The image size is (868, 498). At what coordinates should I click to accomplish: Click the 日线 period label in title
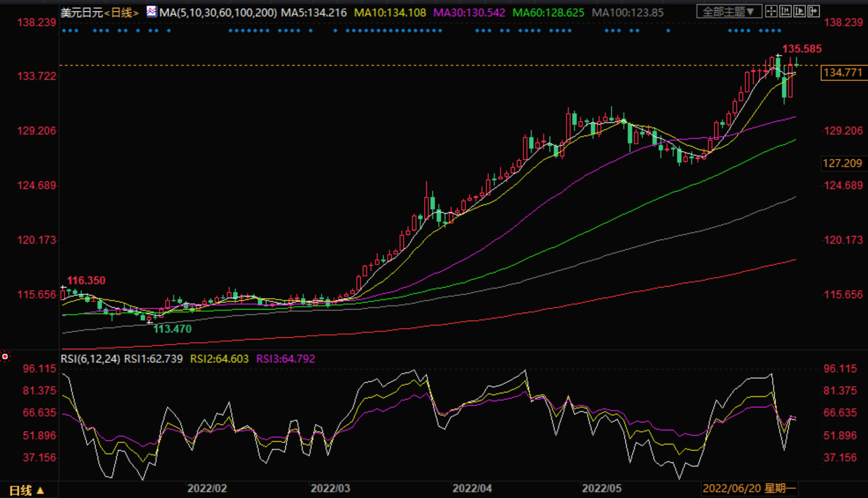[122, 12]
